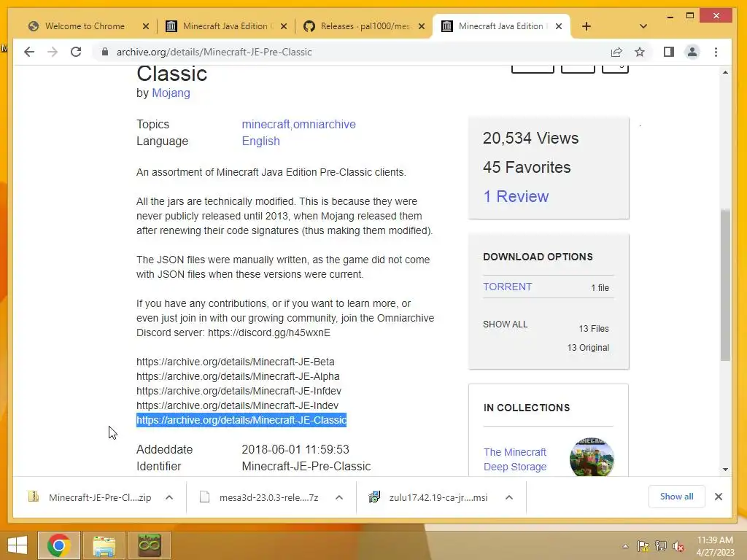Open the 1 Review link
This screenshot has height=560, width=747.
(516, 196)
